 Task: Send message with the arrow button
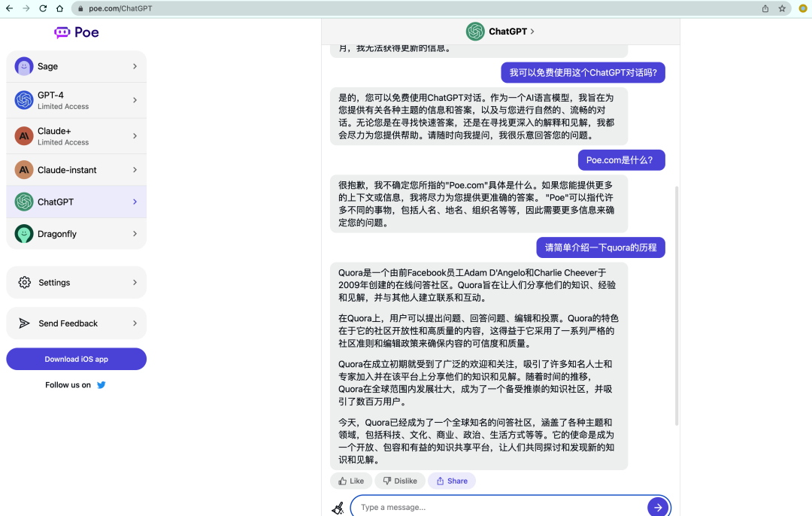click(x=658, y=507)
